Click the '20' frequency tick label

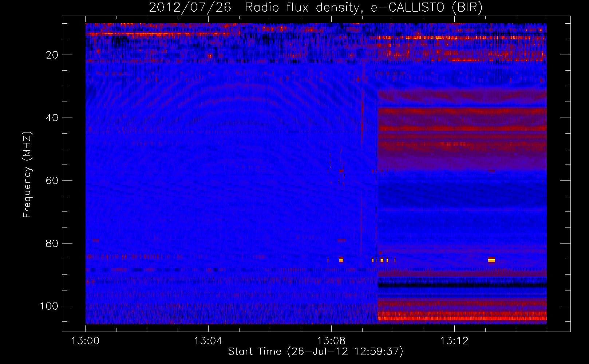(52, 55)
